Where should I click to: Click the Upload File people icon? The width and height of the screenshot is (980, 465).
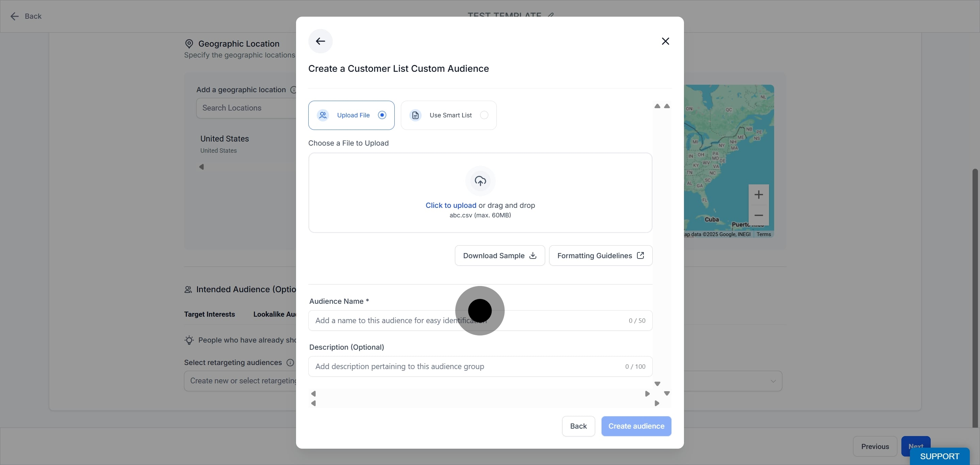(x=323, y=115)
